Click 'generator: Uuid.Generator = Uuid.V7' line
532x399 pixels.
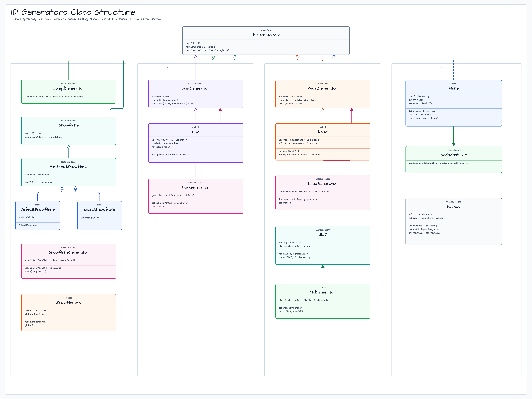[173, 195]
